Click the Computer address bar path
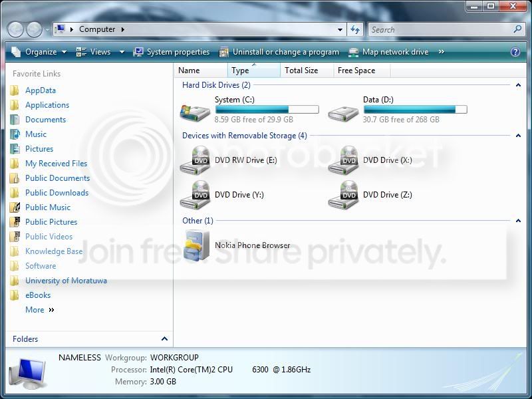Screen dimensions: 532x399 click(97, 29)
